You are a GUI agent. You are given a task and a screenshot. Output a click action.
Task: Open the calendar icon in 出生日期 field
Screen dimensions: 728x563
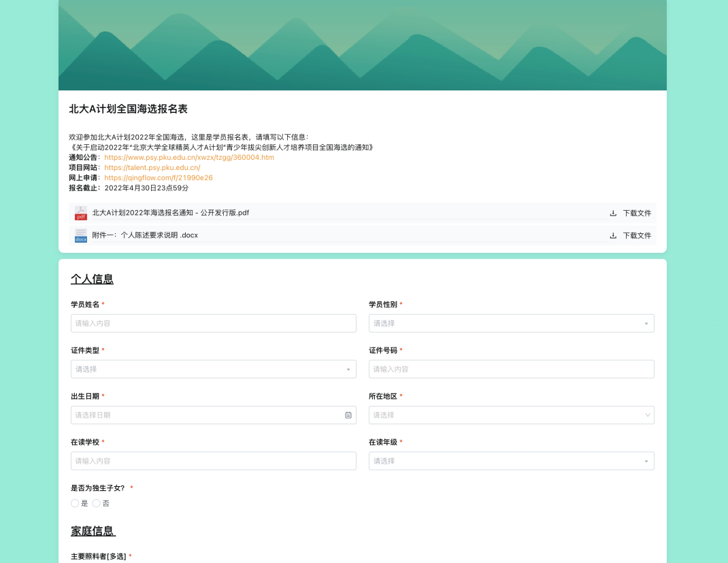tap(348, 415)
